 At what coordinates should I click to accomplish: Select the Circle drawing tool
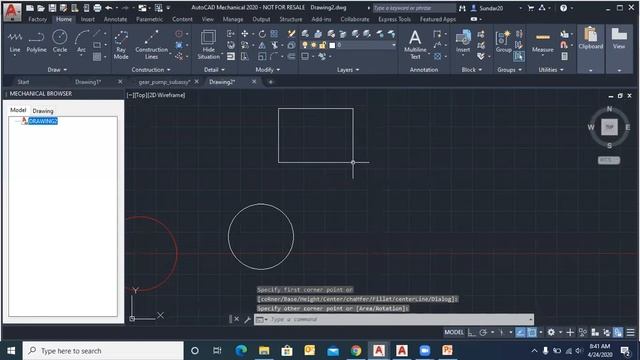coord(60,42)
